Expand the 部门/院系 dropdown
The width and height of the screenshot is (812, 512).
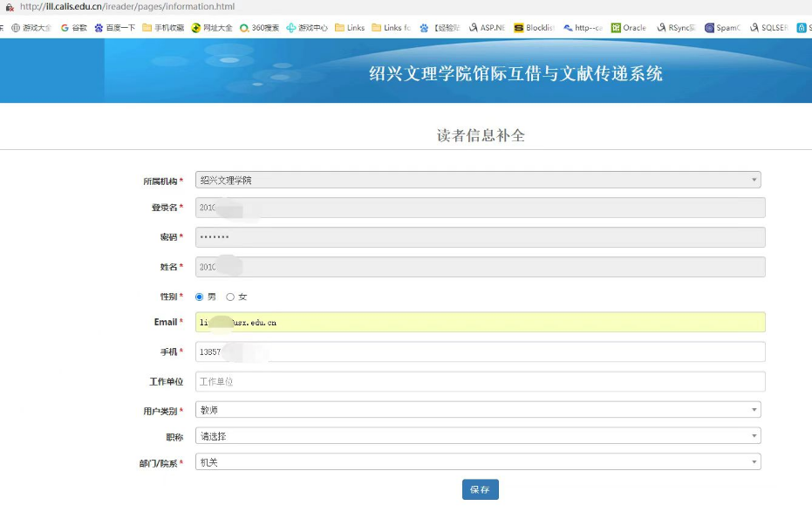point(478,462)
